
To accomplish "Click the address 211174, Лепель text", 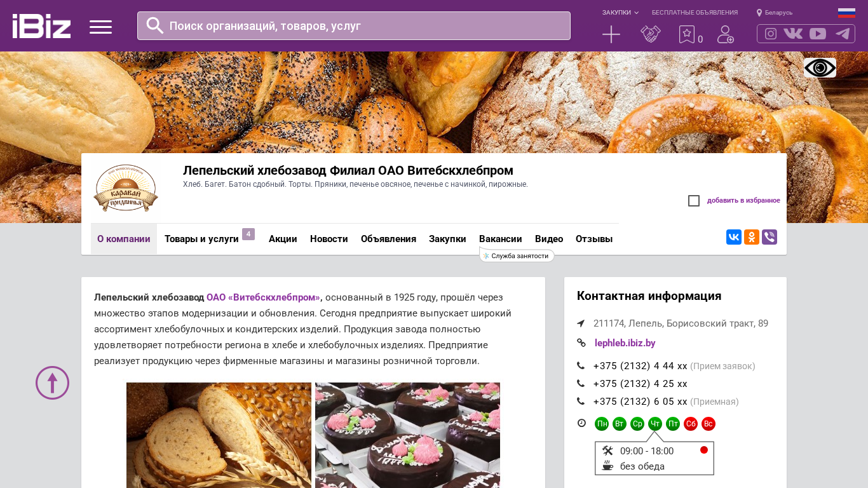I will (681, 323).
